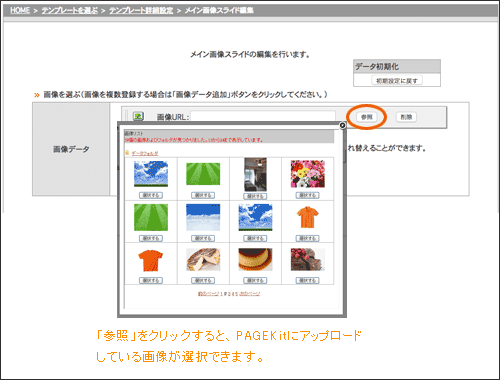Select cloudy sky thumbnail beside the polo shirt

pyautogui.click(x=255, y=217)
